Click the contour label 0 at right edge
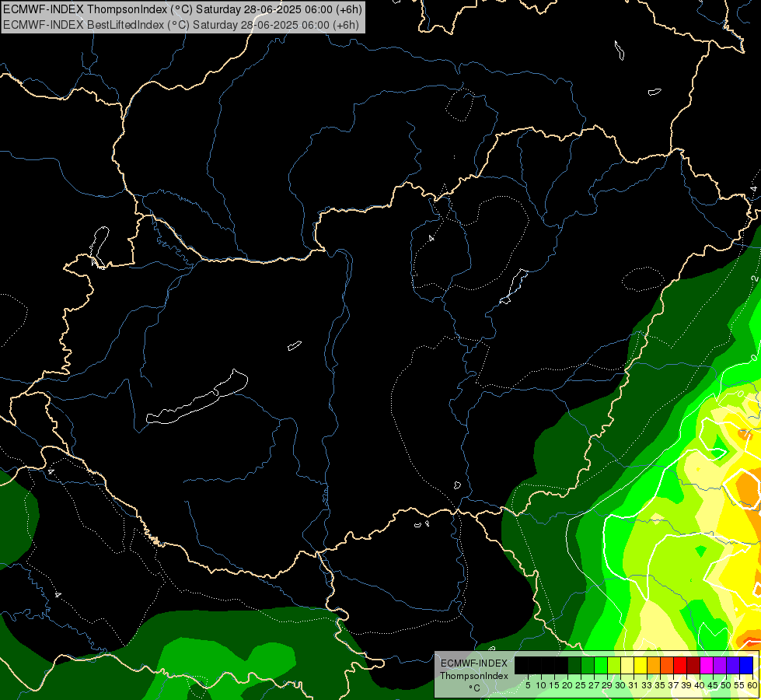761x700 pixels. tap(754, 358)
